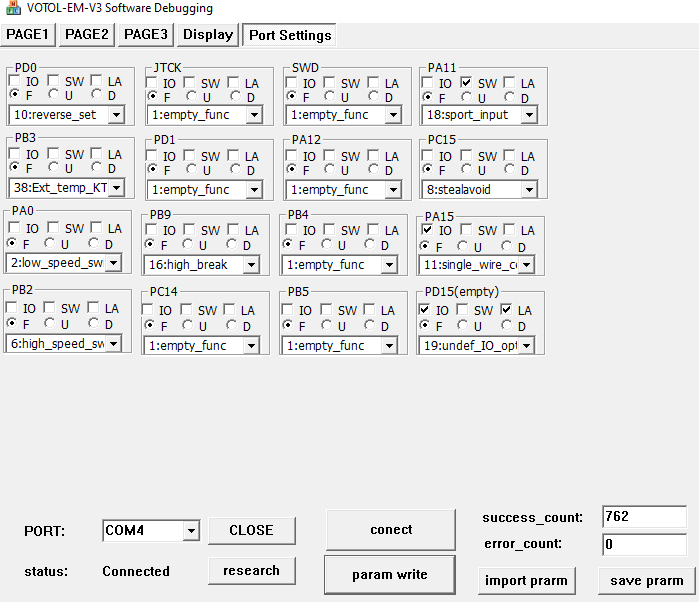
Task: Select the U radio button in PB3 group
Action: point(53,169)
